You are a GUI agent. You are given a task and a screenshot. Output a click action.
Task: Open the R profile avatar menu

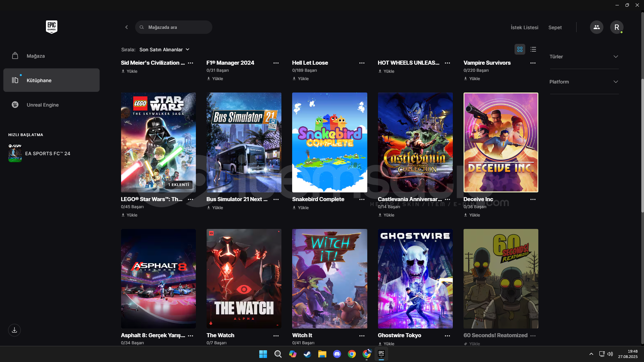pos(616,27)
